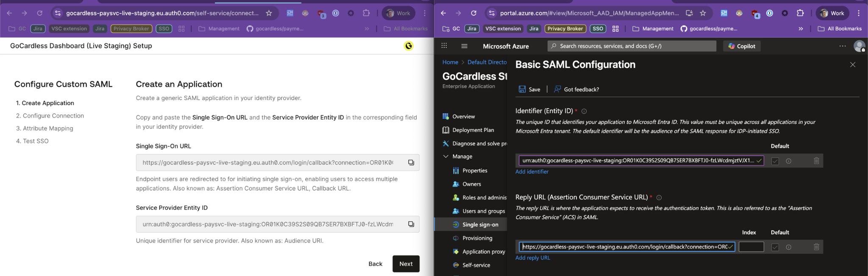Viewport: 868px width, 276px height.
Task: Open Copilot in Azure portal
Action: (742, 46)
